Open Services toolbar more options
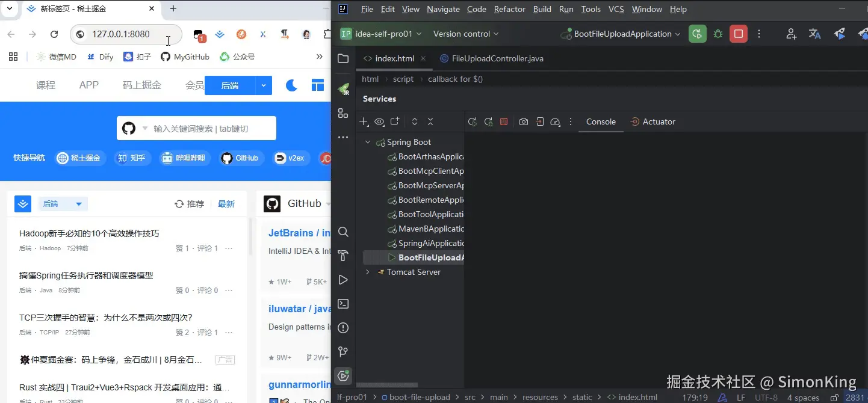 [x=571, y=122]
